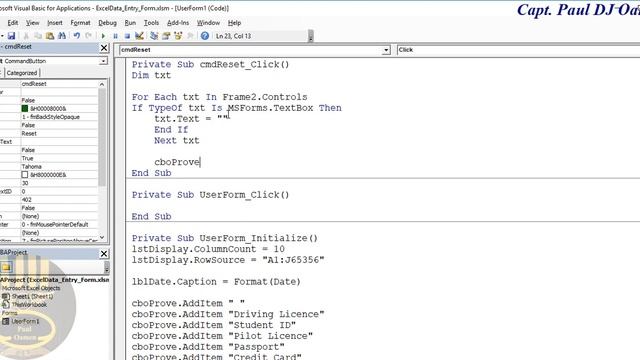Click the AddItem "Driving Licence" line
The width and height of the screenshot is (640, 360).
pyautogui.click(x=228, y=314)
